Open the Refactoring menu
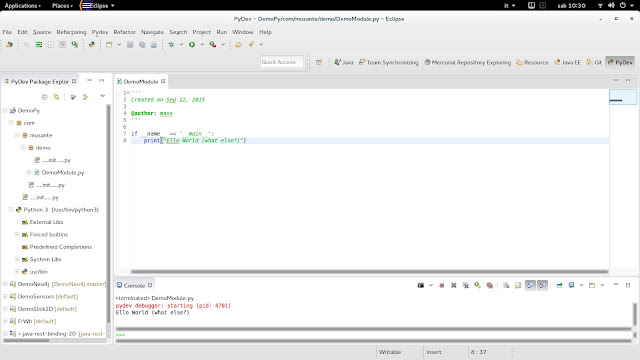The image size is (640, 360). pos(71,32)
